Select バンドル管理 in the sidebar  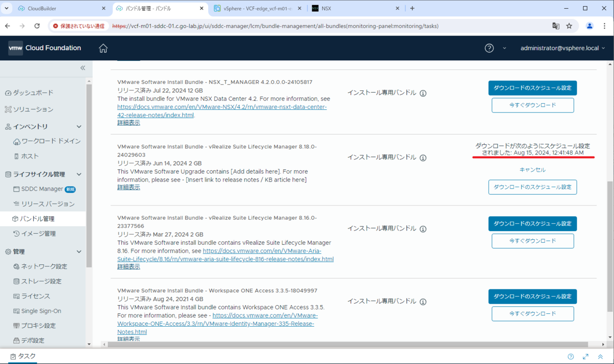tap(33, 219)
